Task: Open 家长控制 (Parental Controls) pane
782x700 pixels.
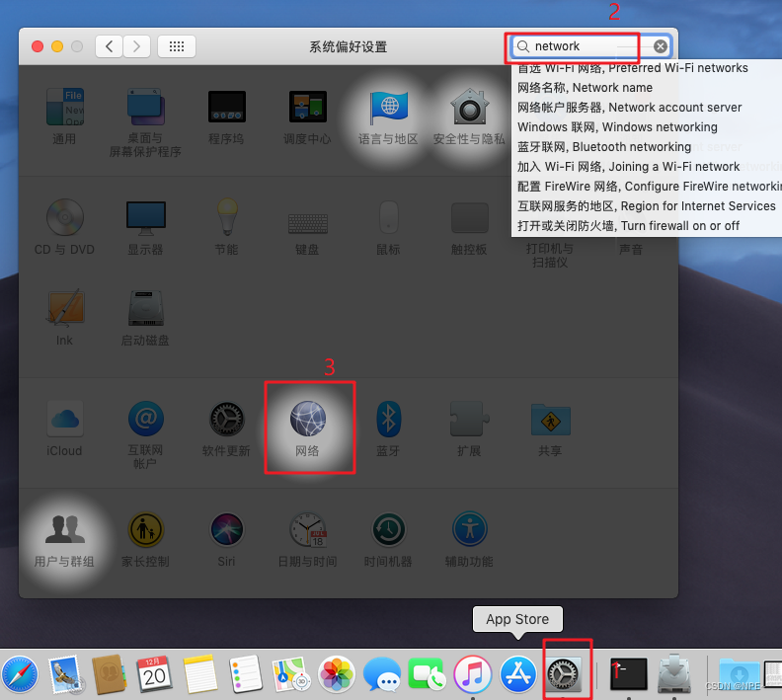Action: coord(145,539)
